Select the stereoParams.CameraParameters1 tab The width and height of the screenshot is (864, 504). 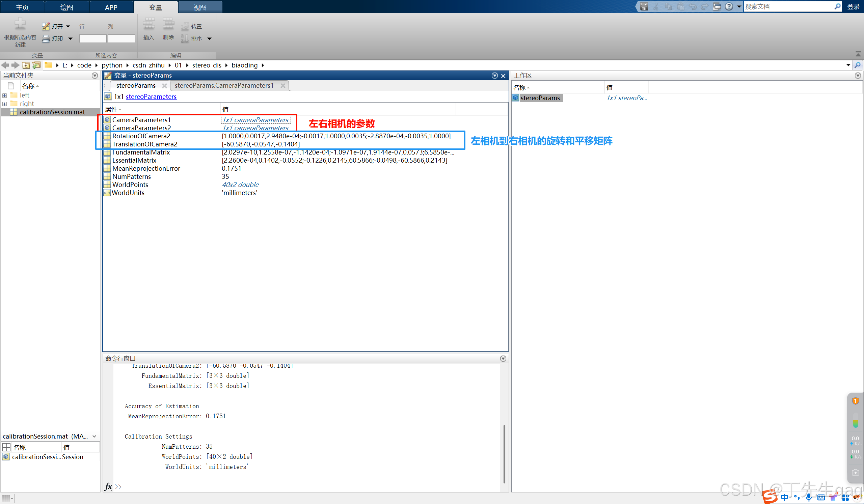(224, 85)
